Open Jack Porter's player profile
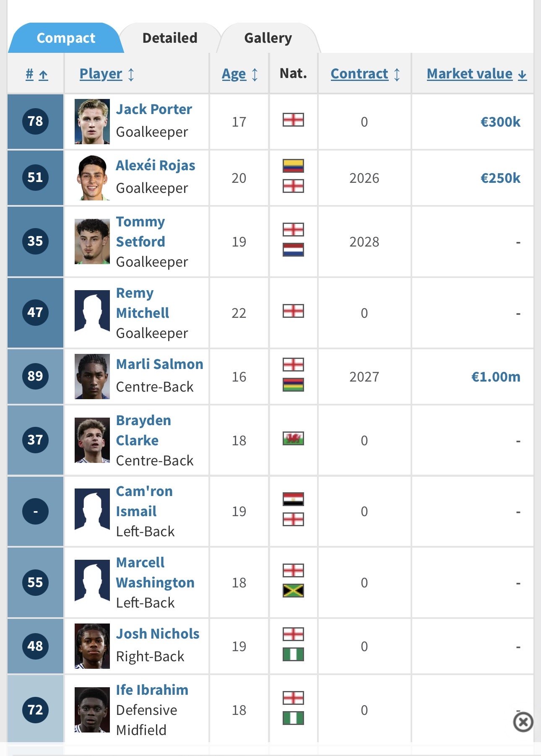 [154, 109]
